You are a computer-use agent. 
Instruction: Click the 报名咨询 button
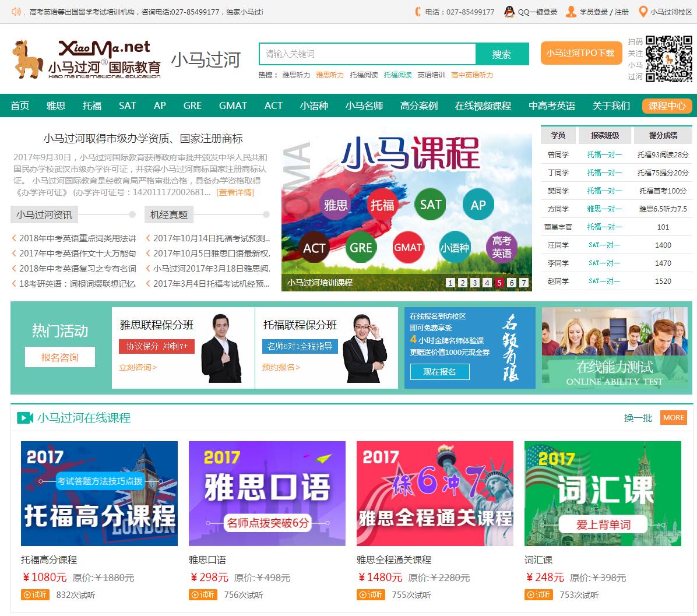60,357
